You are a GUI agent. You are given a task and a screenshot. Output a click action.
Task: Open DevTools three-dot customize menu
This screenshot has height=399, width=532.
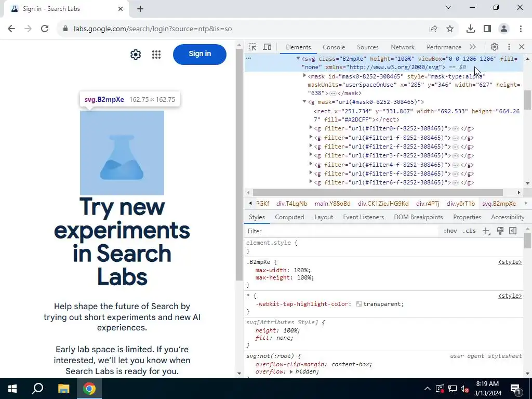509,47
